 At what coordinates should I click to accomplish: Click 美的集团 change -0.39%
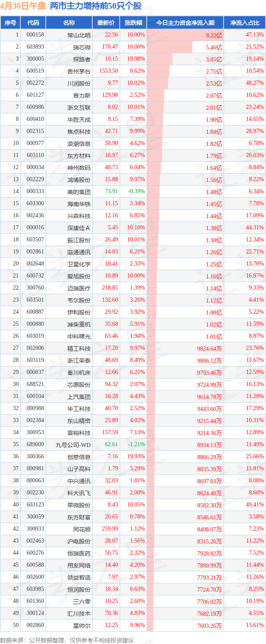tap(137, 192)
